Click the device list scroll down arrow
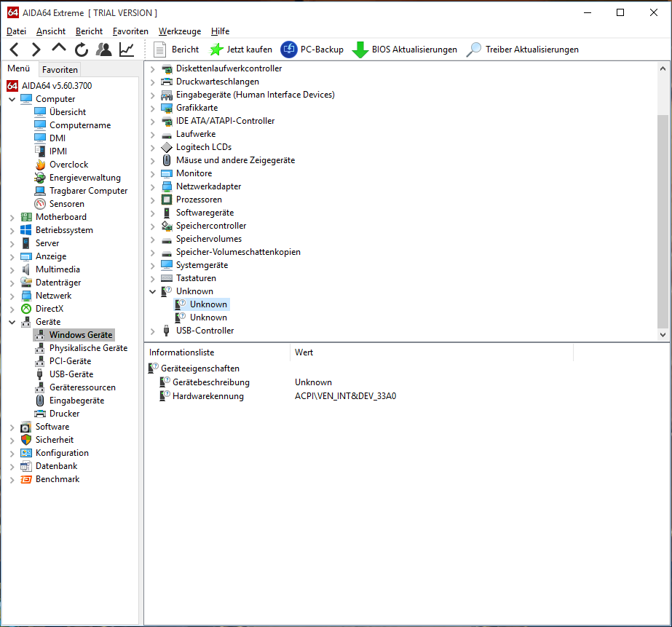 pyautogui.click(x=663, y=335)
